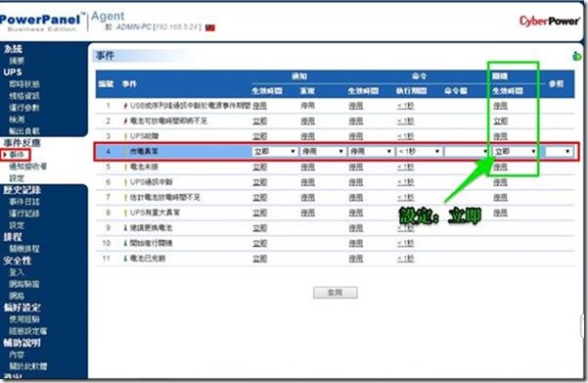The image size is (588, 383).
Task: Click event name 電池已充飽 in row 11
Action: coord(148,259)
